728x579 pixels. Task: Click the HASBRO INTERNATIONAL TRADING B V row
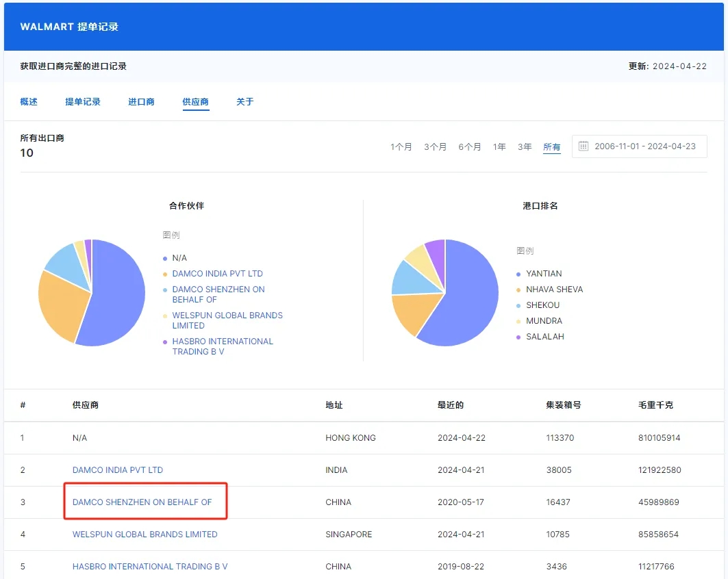149,566
